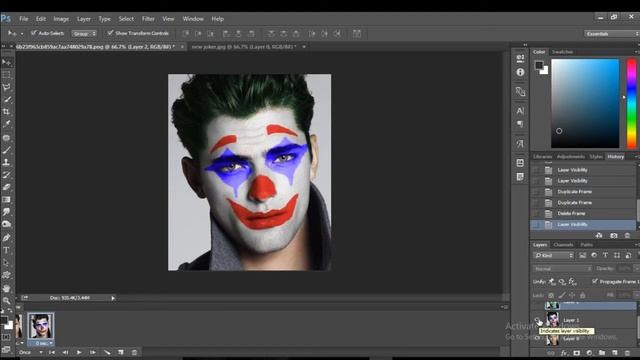Select the Eyedropper tool
The image size is (640, 360).
click(6, 124)
